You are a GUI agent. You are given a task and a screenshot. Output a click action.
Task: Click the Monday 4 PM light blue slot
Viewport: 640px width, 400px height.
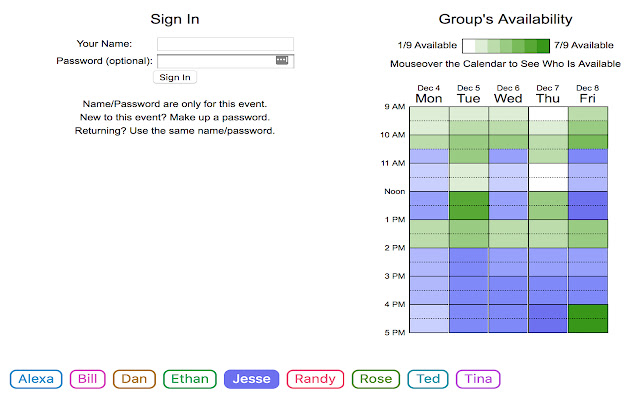click(x=429, y=318)
